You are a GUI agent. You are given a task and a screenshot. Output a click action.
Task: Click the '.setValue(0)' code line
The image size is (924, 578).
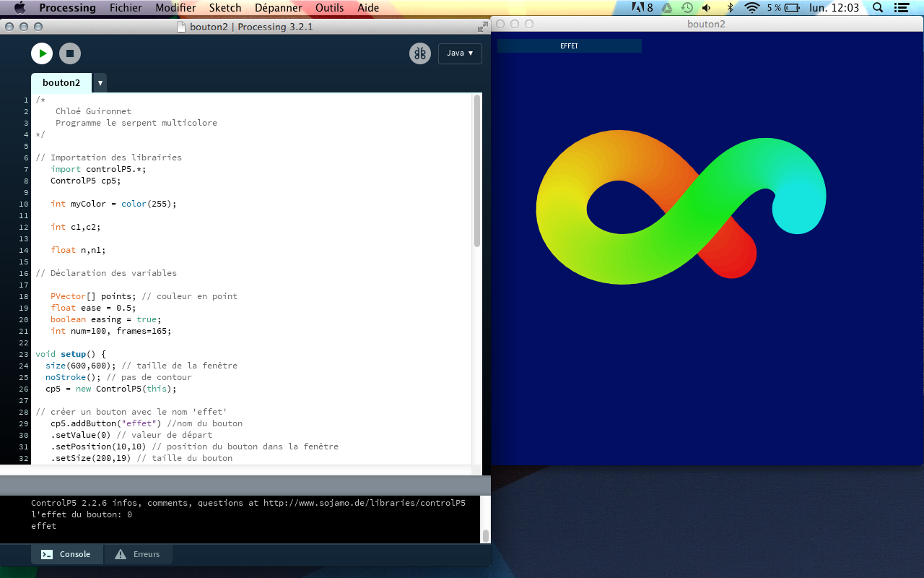tap(82, 435)
